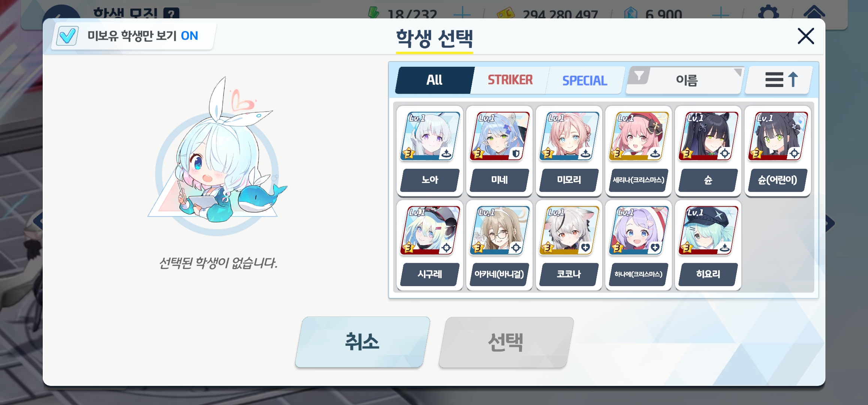Select 아카네(바니걸) student card
Viewport: 868px width, 405px height.
(500, 246)
